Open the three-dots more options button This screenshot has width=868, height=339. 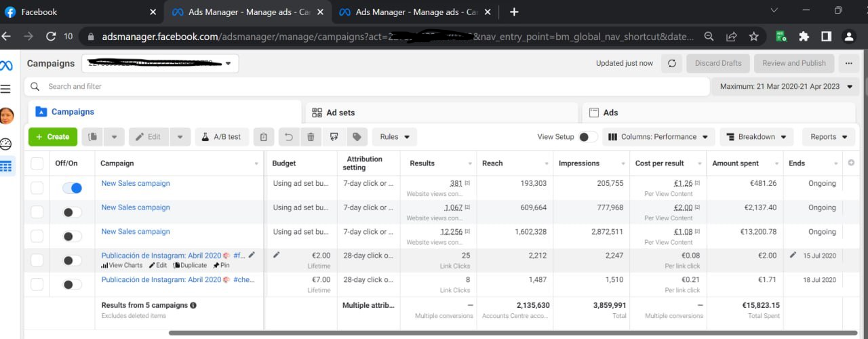(x=848, y=63)
